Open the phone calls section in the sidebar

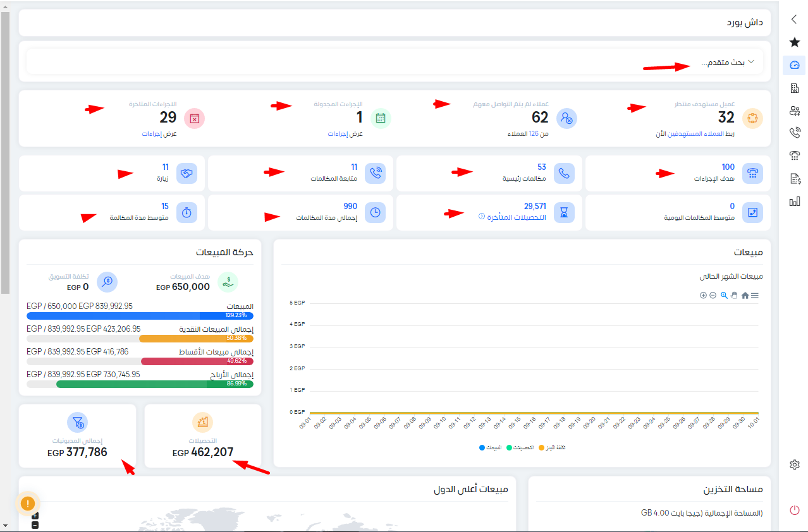[794, 133]
